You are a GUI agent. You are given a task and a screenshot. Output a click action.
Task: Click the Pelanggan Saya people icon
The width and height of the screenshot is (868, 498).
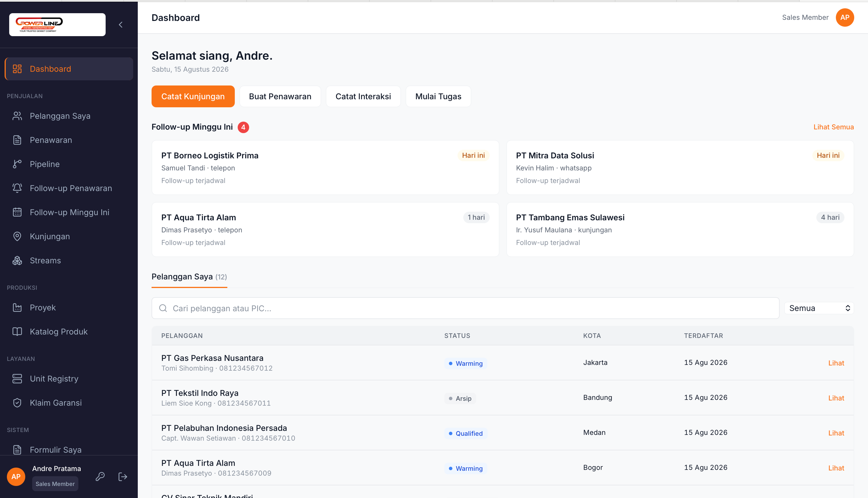coord(17,116)
